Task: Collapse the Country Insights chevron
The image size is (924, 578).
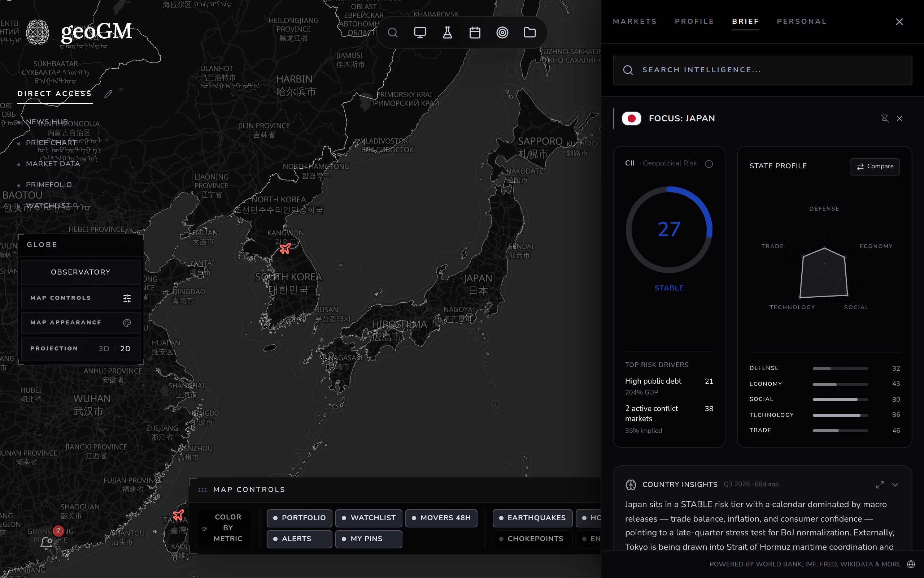Action: point(895,485)
